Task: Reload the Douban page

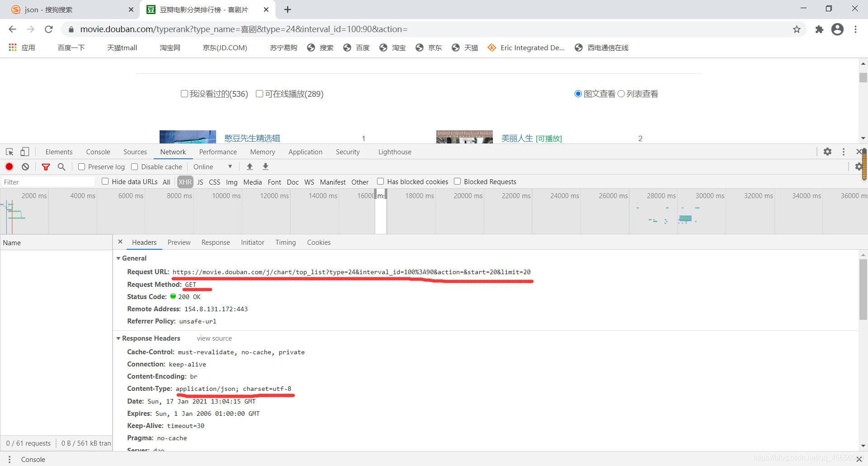Action: [49, 29]
